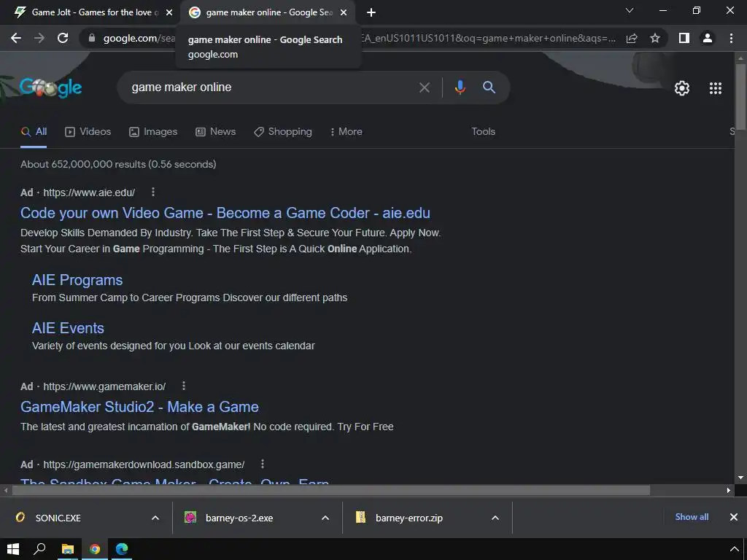The width and height of the screenshot is (747, 560).
Task: Toggle the browser side panel icon
Action: point(684,38)
